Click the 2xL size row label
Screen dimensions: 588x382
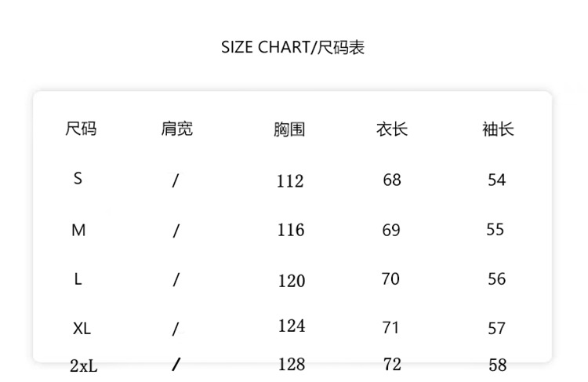tap(83, 366)
